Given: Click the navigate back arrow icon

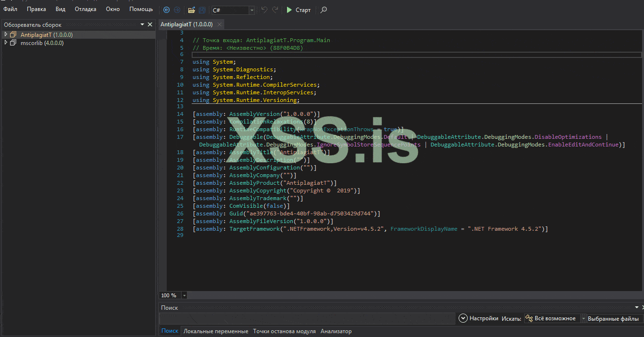Looking at the screenshot, I should (x=166, y=10).
